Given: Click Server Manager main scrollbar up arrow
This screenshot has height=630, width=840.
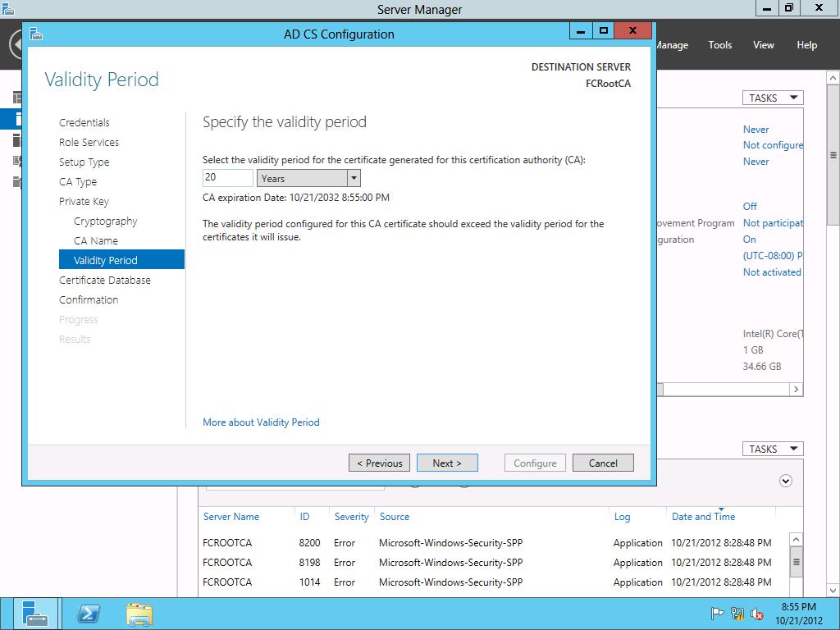Looking at the screenshot, I should pos(833,78).
